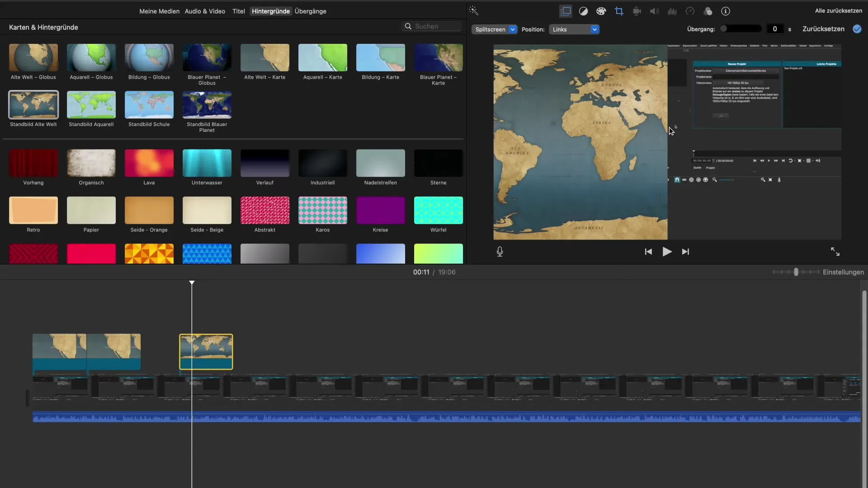The height and width of the screenshot is (488, 868).
Task: Open the volume settings icon
Action: [654, 11]
